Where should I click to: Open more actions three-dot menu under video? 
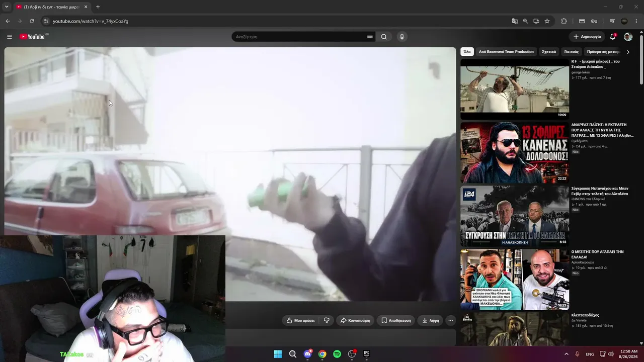451,320
